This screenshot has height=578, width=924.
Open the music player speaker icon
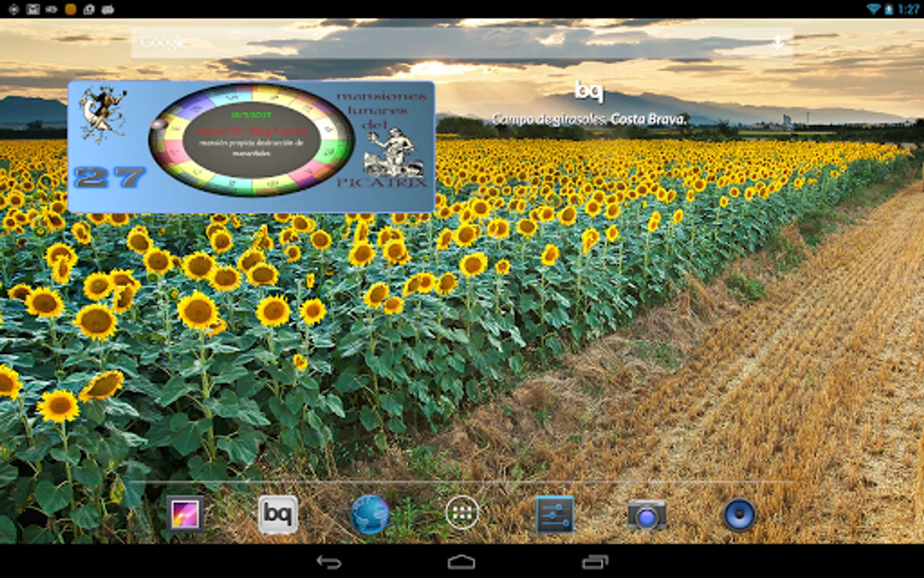pyautogui.click(x=740, y=514)
